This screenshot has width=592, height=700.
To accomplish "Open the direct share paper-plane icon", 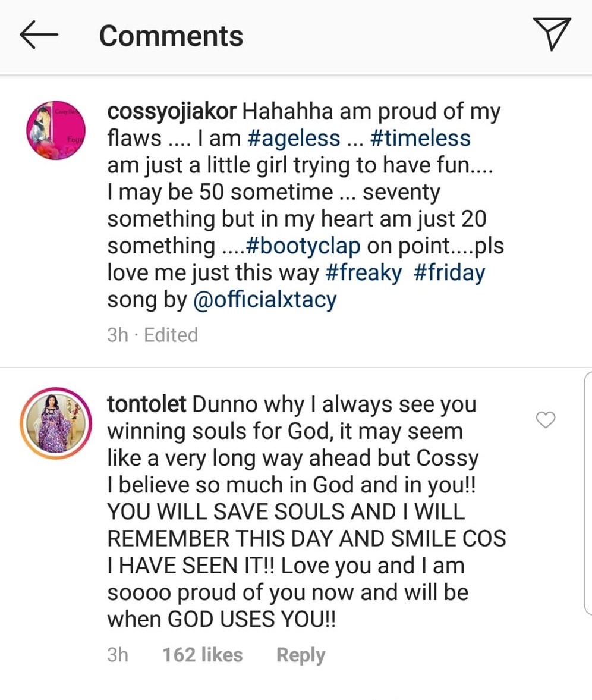I will 551,34.
